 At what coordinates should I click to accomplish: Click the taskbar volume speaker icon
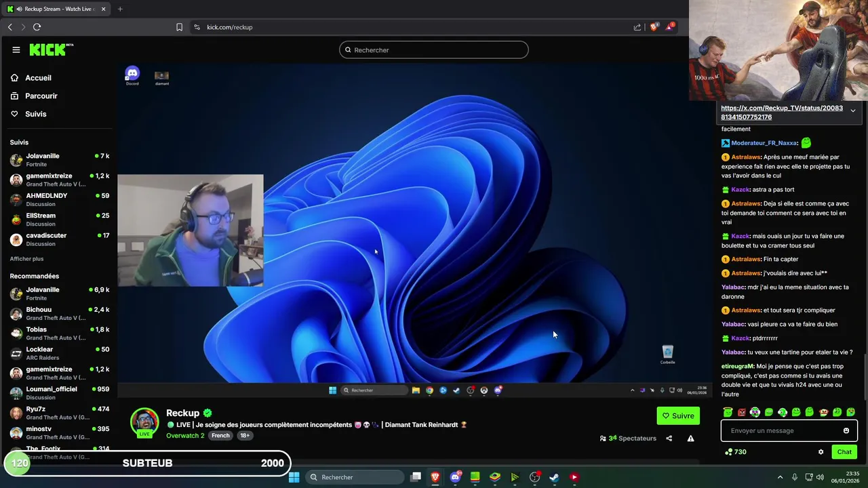click(820, 477)
